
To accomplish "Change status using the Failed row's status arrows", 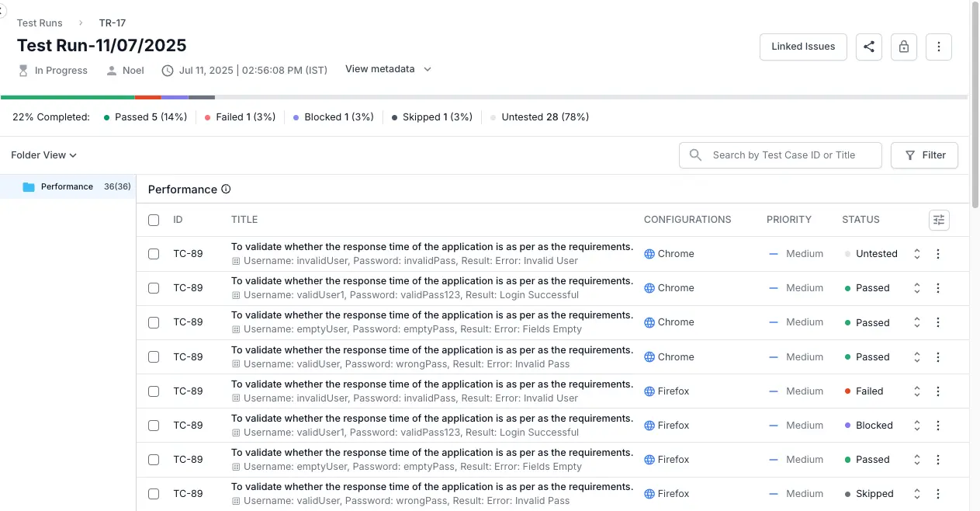I will 916,391.
